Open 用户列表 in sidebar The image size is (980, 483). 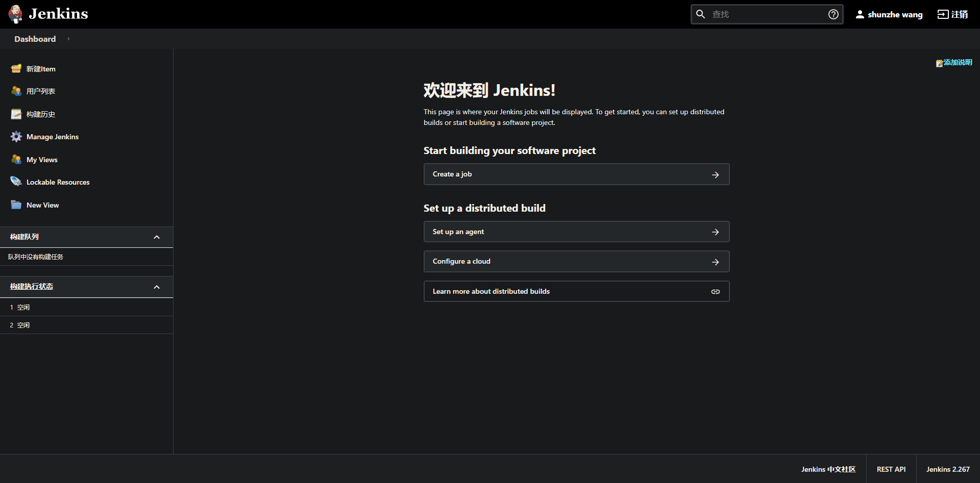41,91
